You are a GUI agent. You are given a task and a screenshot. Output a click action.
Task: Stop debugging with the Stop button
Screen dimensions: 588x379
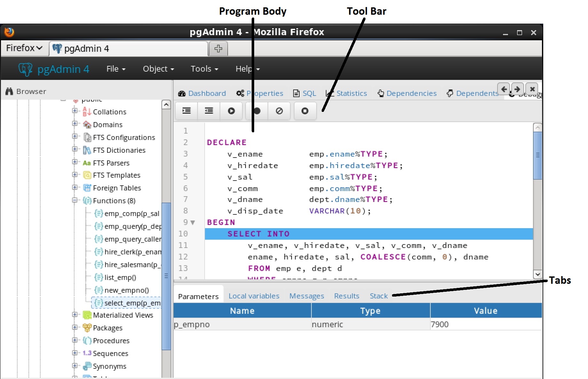[x=305, y=111]
